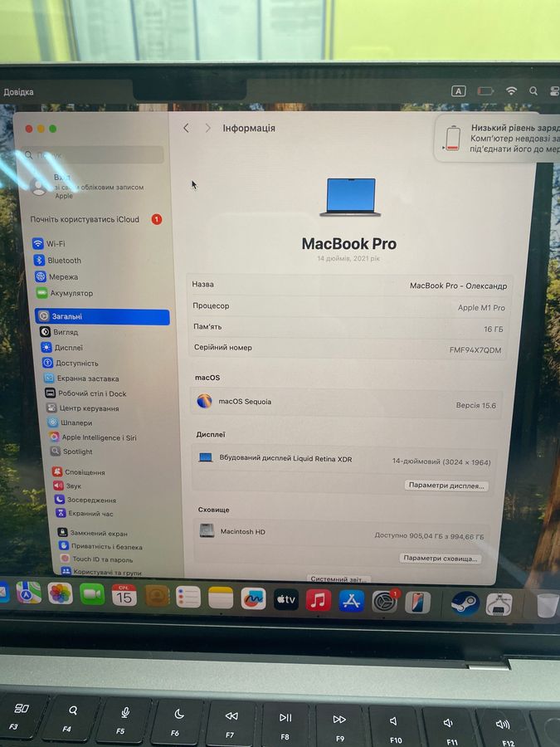Open Акумулятор (Battery) settings

click(x=71, y=293)
